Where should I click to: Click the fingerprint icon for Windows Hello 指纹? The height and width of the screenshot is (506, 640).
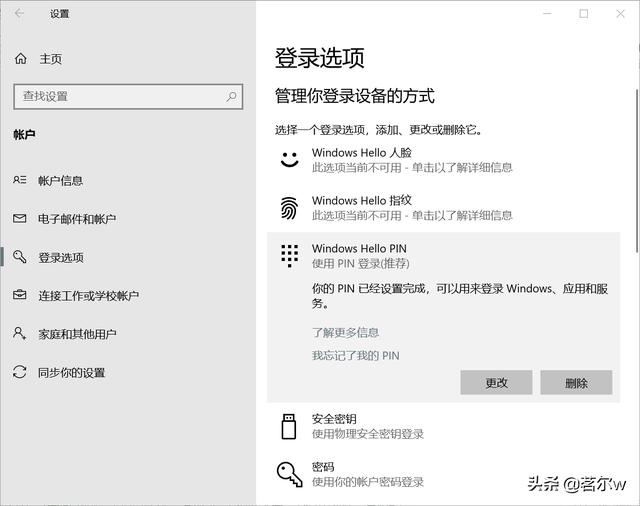click(289, 208)
